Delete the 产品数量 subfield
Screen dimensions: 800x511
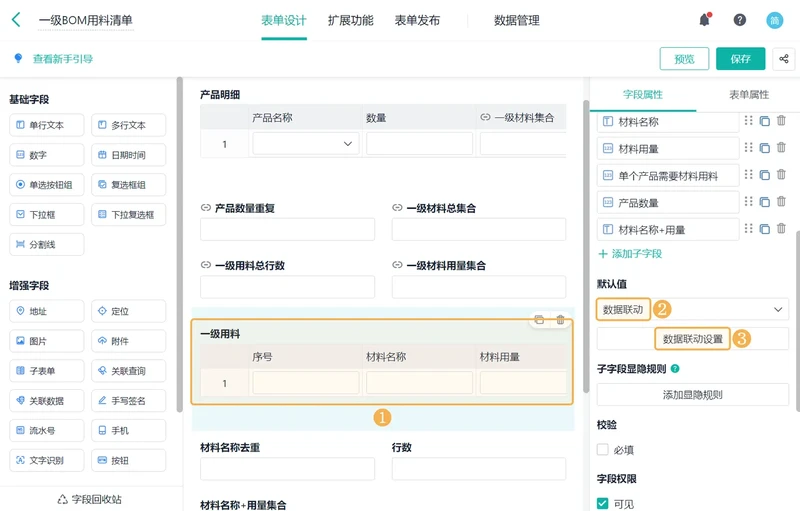[x=781, y=201]
